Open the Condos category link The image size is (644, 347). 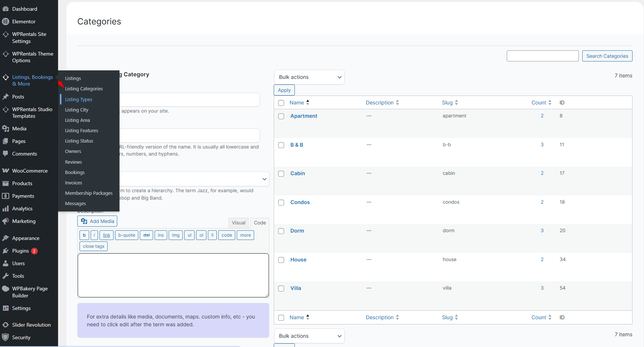click(x=300, y=202)
